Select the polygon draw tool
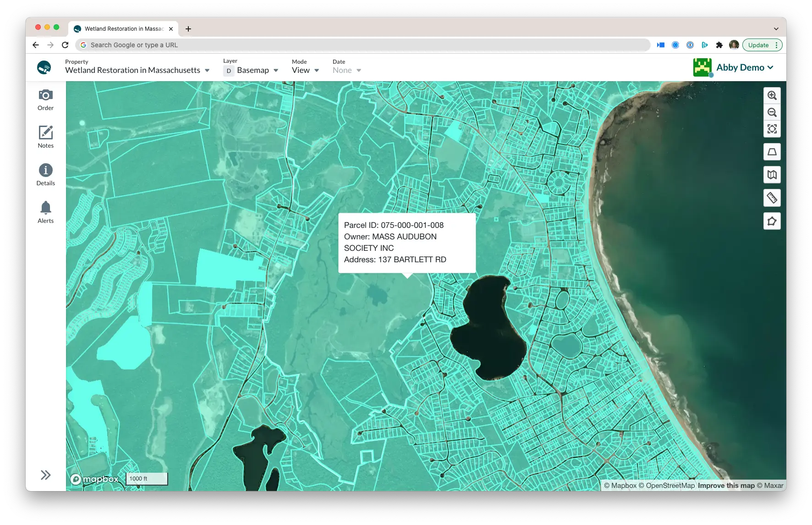Screen dimensions: 812x525 pos(772,221)
